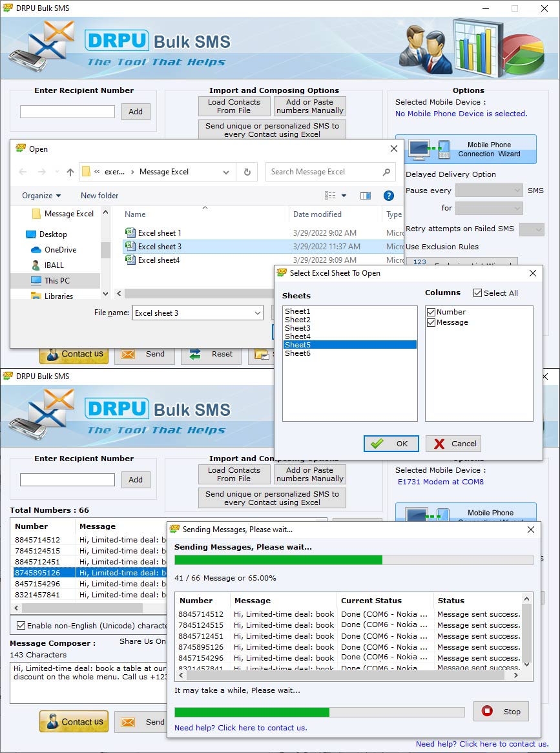This screenshot has height=753, width=560.
Task: Click the Reset arrows icon
Action: [x=195, y=353]
